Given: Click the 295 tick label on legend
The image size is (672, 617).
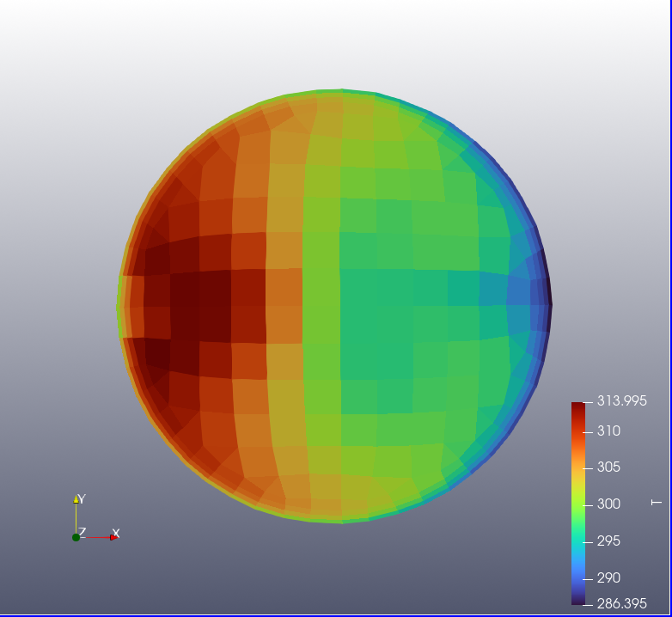Looking at the screenshot, I should click(x=608, y=541).
